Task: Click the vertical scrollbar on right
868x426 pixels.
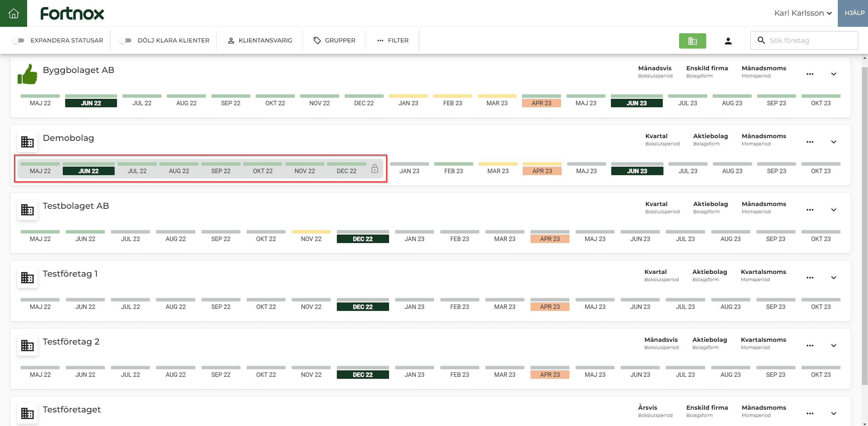Action: click(x=864, y=226)
